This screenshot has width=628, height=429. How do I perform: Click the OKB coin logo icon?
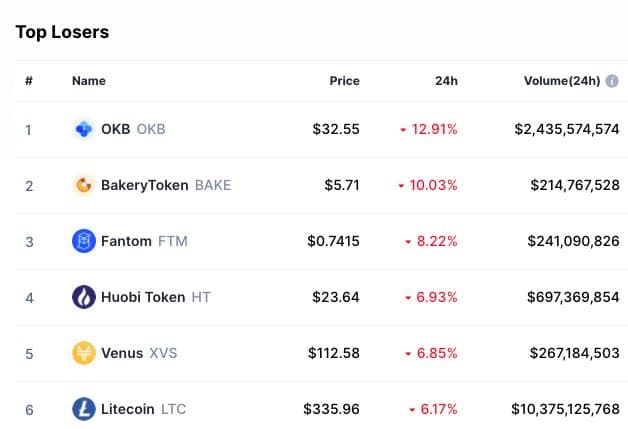pyautogui.click(x=84, y=129)
